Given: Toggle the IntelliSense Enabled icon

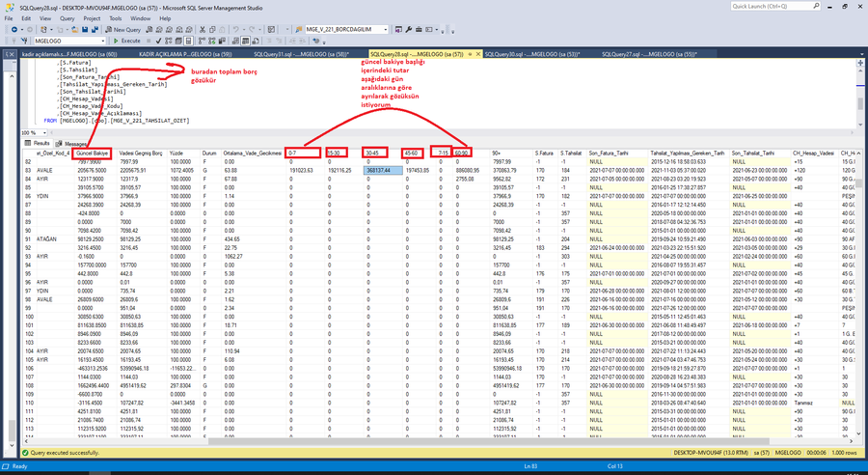Looking at the screenshot, I should pyautogui.click(x=188, y=41).
